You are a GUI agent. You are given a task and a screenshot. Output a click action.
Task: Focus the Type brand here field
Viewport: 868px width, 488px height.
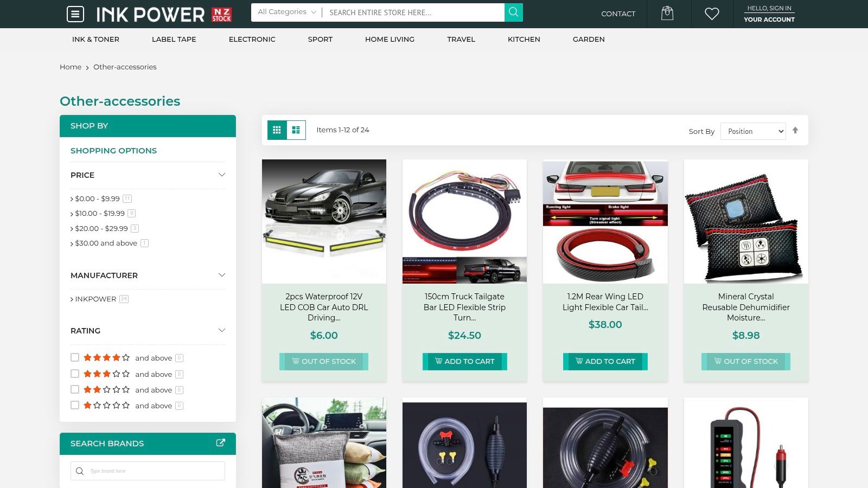click(148, 471)
